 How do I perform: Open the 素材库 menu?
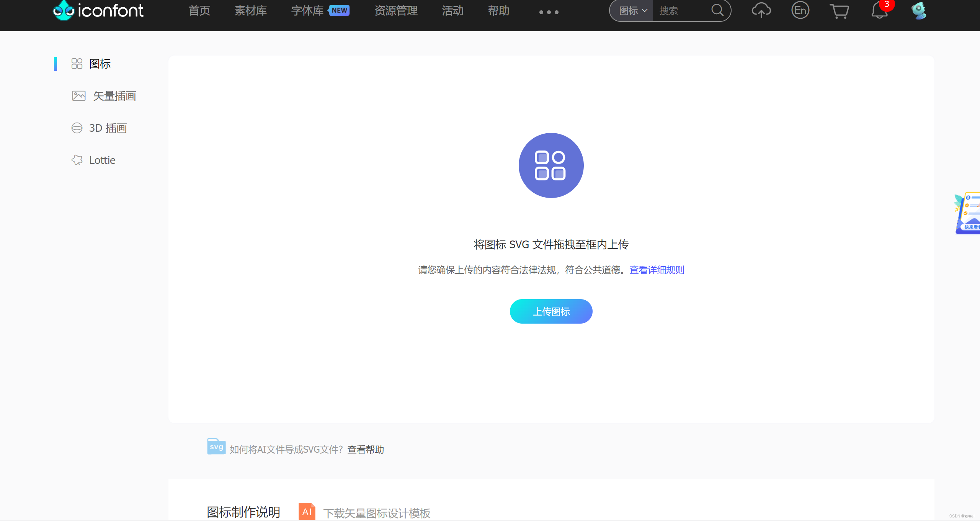pos(251,11)
